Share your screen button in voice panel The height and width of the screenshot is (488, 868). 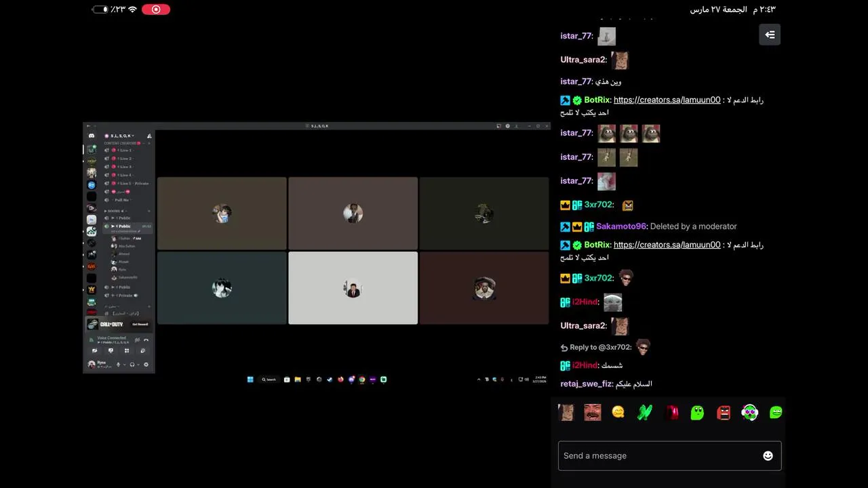point(111,350)
